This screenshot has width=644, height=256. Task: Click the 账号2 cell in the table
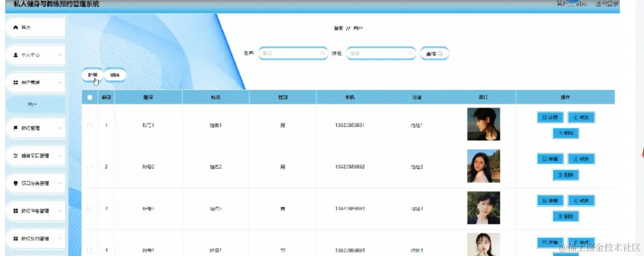tap(148, 167)
